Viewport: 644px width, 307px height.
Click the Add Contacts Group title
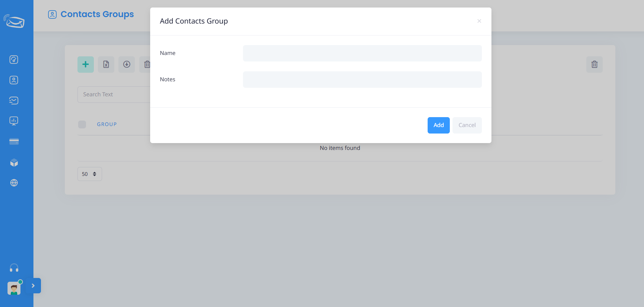194,21
